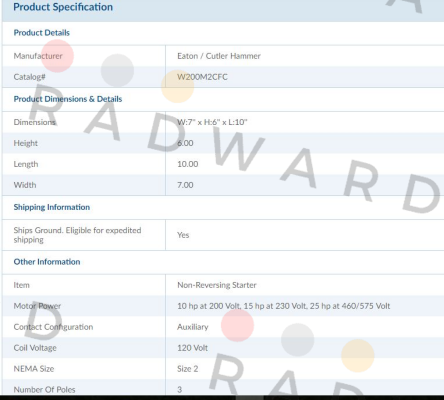The height and width of the screenshot is (400, 444).
Task: Click the Height value 6.00
Action: 185,143
